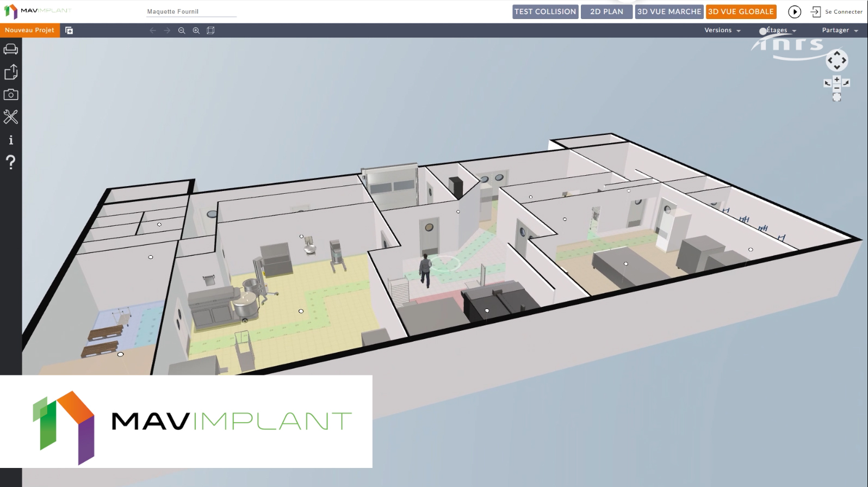Viewport: 868px width, 487px height.
Task: Zoom in with the plus navigation button
Action: [x=837, y=79]
